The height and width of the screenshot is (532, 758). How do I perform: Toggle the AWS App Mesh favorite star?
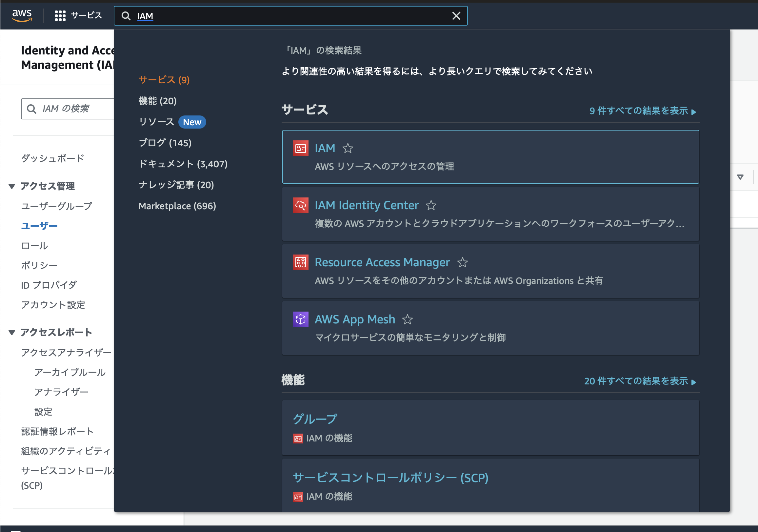click(408, 319)
